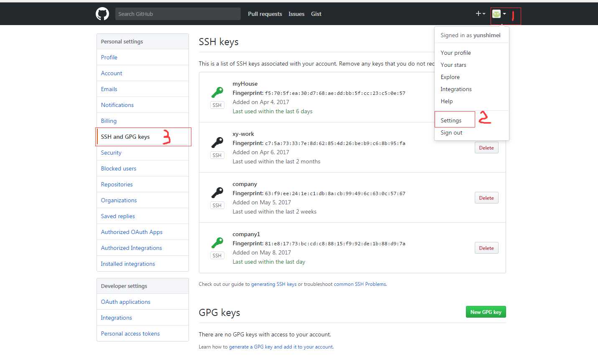Click the company1 fingerprint 81:e8:17 value
Image resolution: width=598 pixels, height=364 pixels.
pyautogui.click(x=335, y=244)
